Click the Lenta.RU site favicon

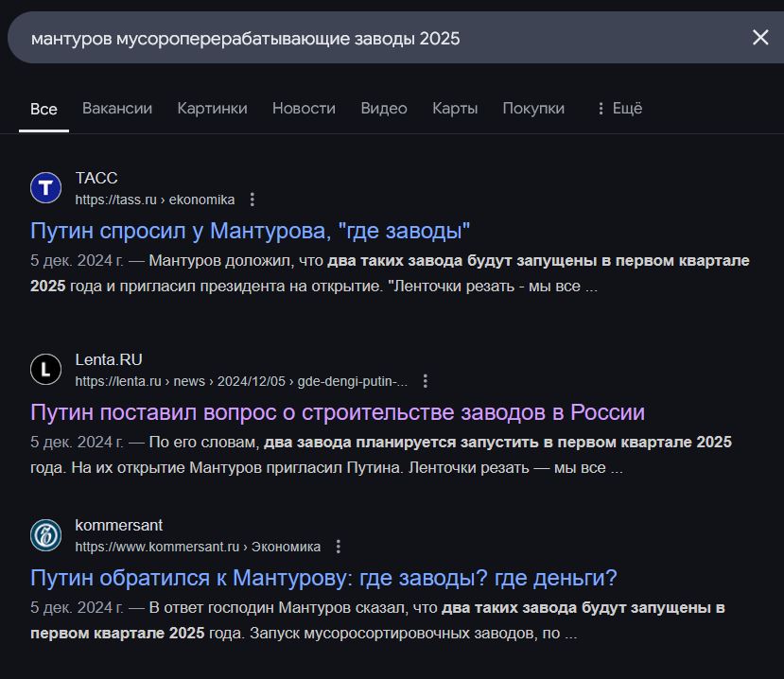tap(45, 369)
